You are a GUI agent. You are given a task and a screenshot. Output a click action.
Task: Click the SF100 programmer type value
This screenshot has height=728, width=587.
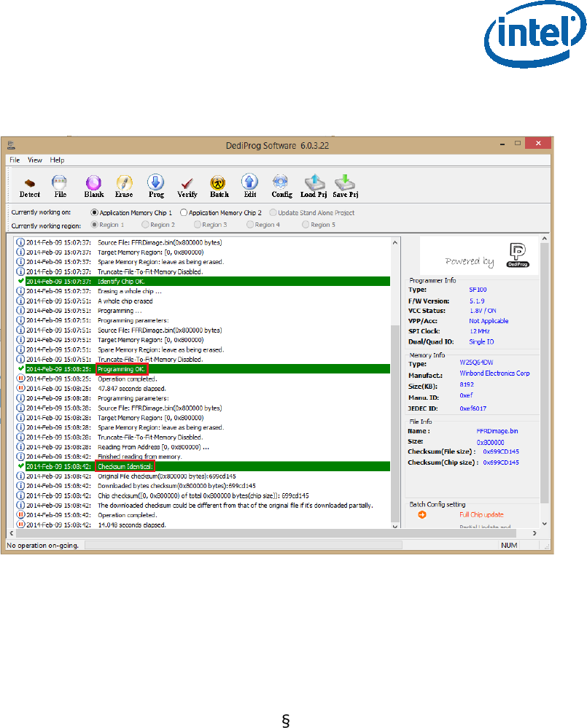tap(478, 290)
